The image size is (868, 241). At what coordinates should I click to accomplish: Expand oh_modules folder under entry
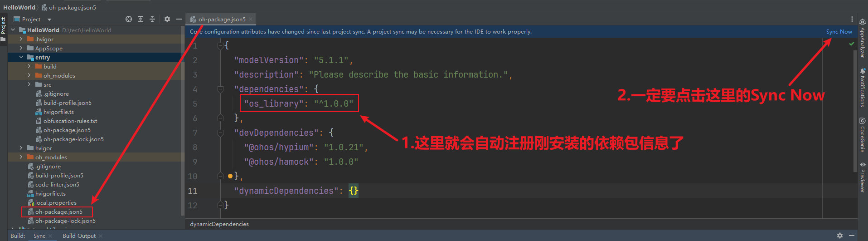point(29,75)
